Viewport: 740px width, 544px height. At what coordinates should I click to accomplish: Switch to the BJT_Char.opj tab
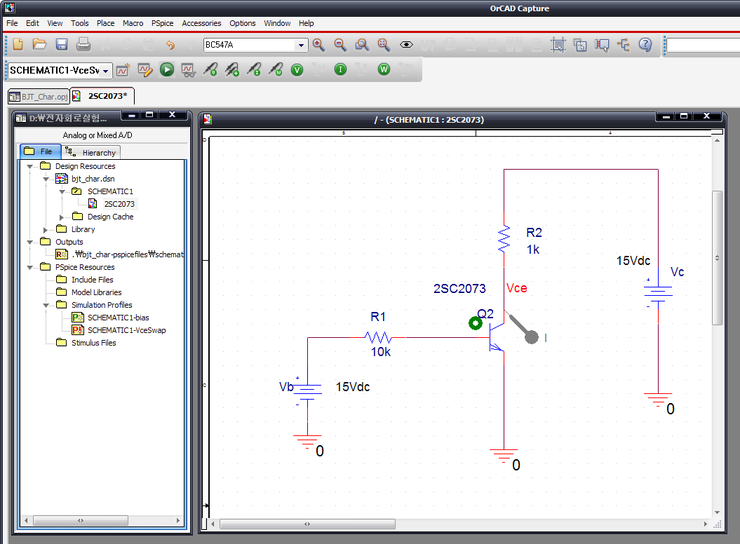39,97
